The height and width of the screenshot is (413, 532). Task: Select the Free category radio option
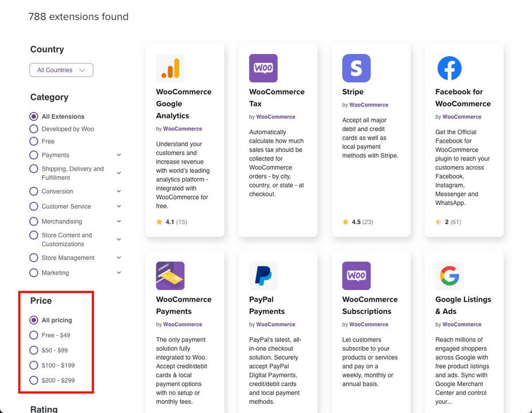point(34,141)
